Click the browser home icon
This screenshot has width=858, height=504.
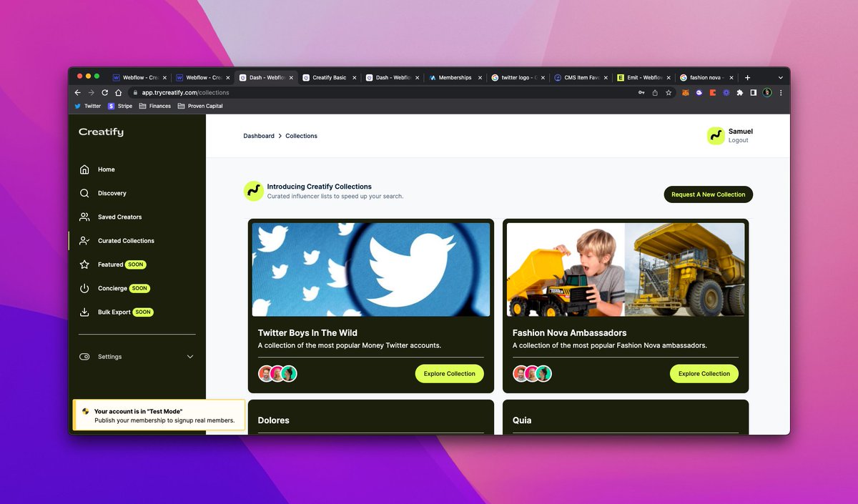117,92
